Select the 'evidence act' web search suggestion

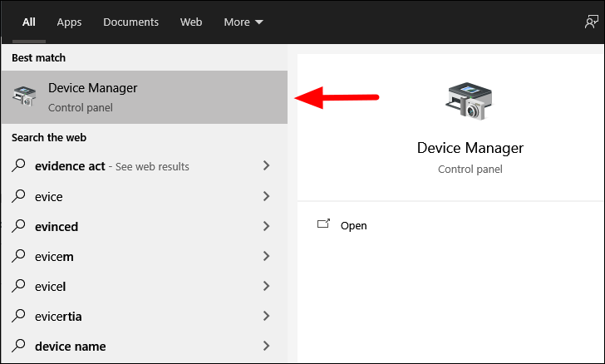(145, 166)
